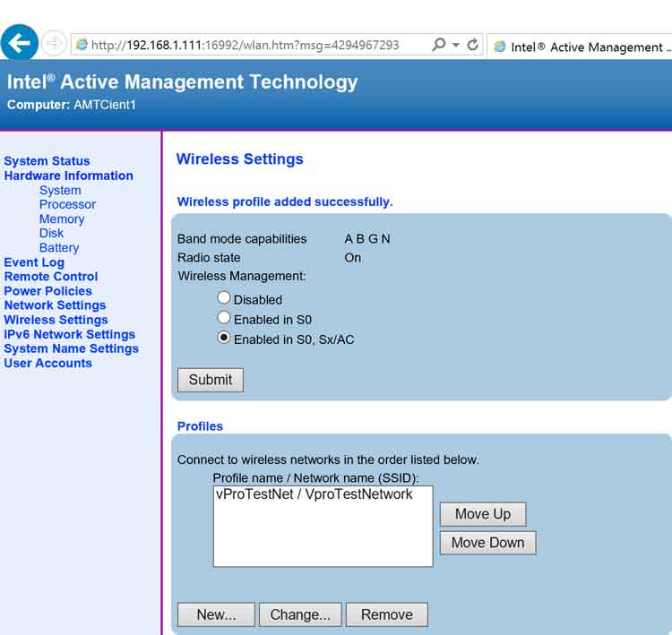672x635 pixels.
Task: Open the System hardware sub-link
Action: click(60, 190)
